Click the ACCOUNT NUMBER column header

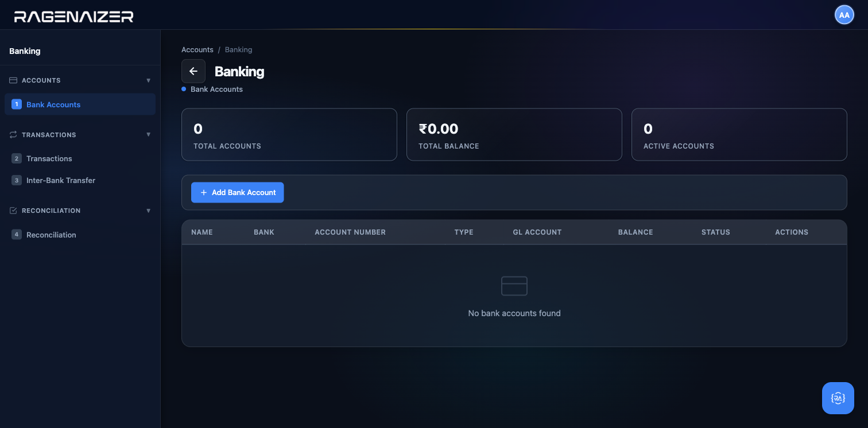click(350, 232)
